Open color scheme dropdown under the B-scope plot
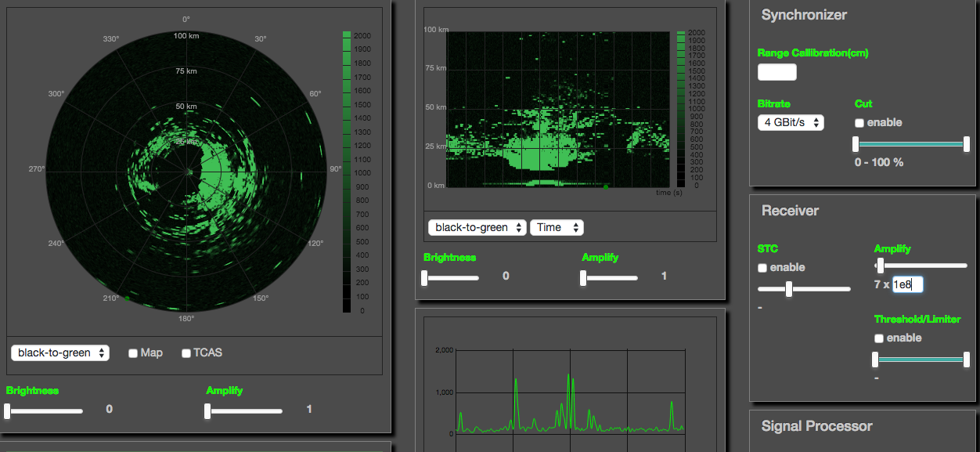Image resolution: width=980 pixels, height=452 pixels. [x=477, y=227]
